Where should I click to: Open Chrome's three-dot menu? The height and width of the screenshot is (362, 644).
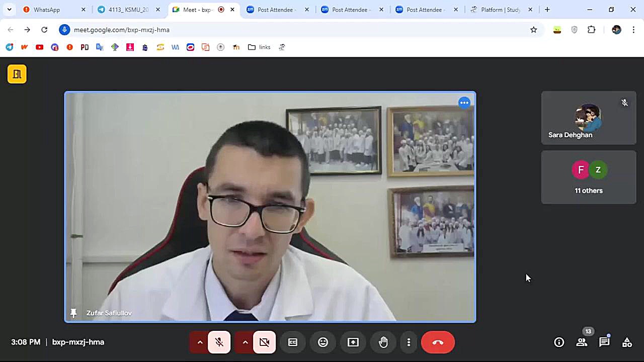(633, 30)
